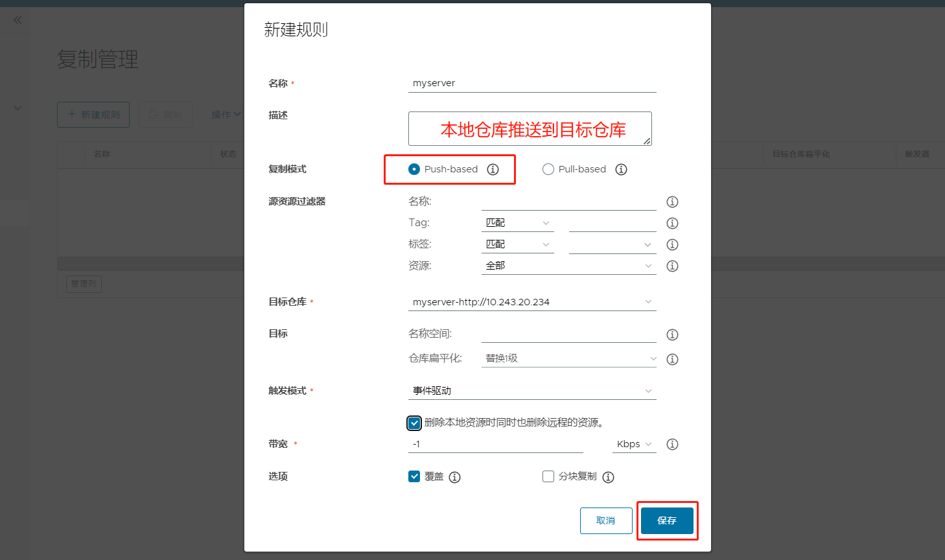The width and height of the screenshot is (945, 560).
Task: Focus the 名称 input with myserver
Action: click(532, 83)
